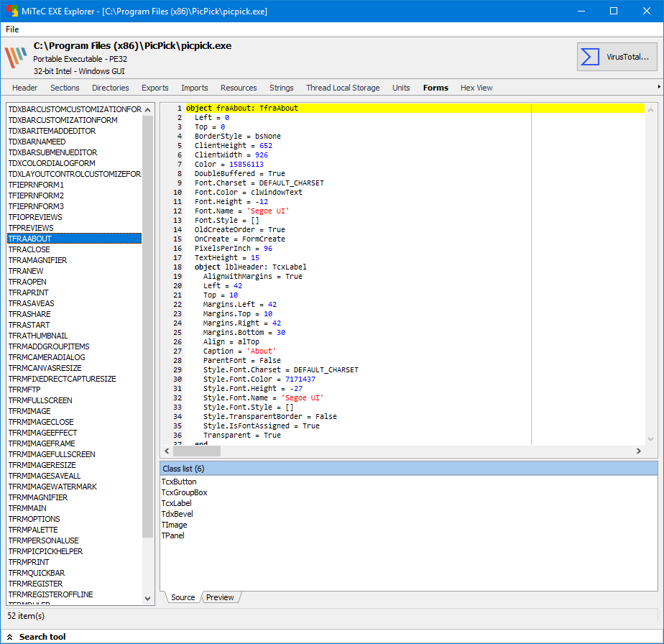Open the Exports tab
664x644 pixels.
tap(155, 88)
